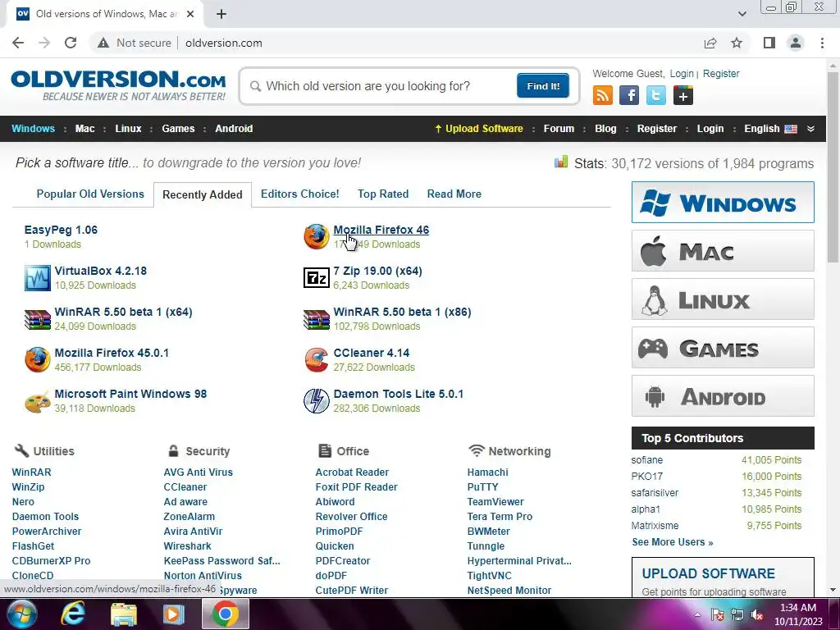Open the Acrobat Reader link
This screenshot has height=630, width=840.
[352, 472]
